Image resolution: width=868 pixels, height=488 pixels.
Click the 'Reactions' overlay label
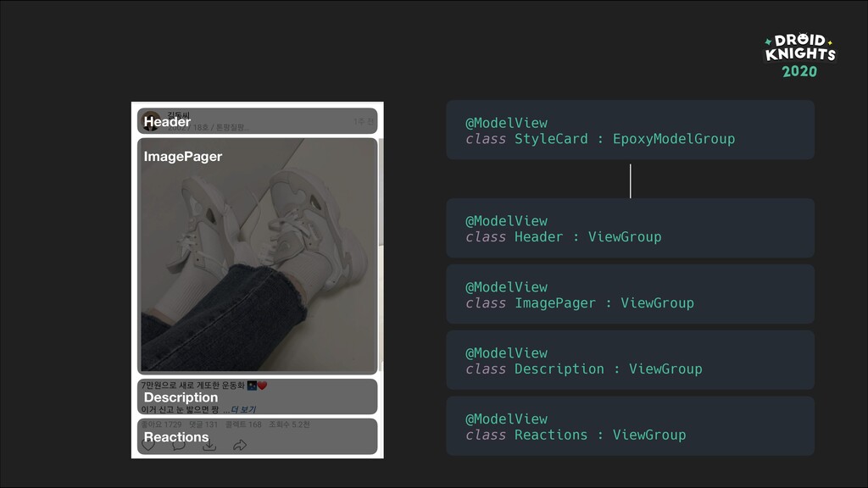click(x=176, y=437)
